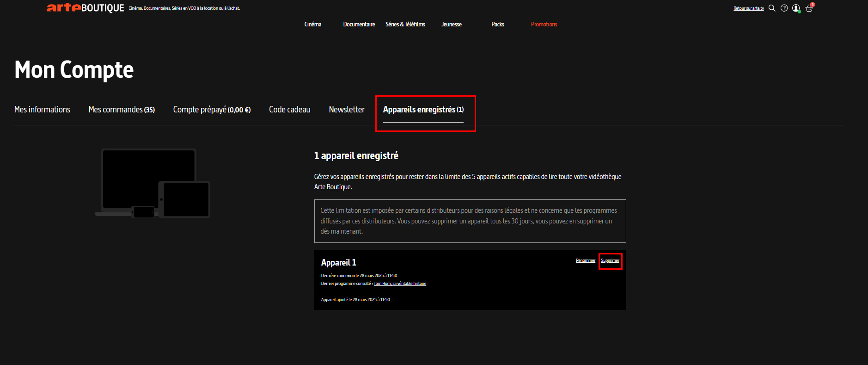This screenshot has height=365, width=868.
Task: Open the Jeunesse section
Action: click(452, 24)
